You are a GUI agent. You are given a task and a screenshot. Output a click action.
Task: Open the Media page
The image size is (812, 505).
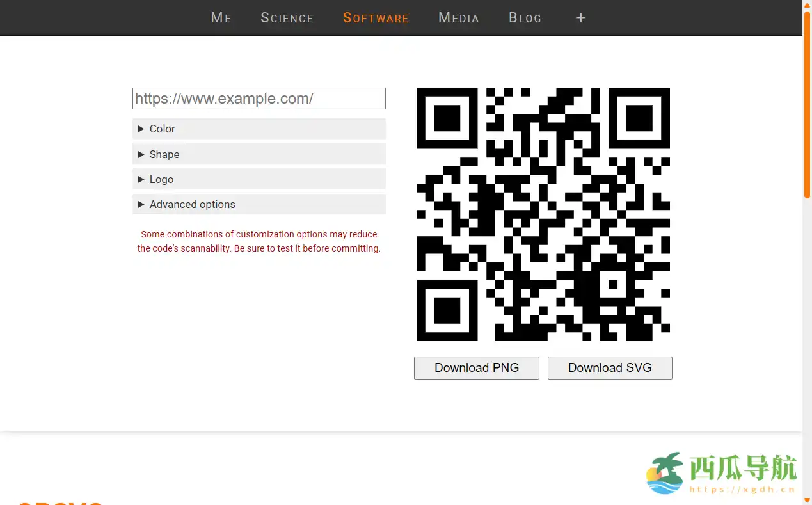pyautogui.click(x=458, y=18)
